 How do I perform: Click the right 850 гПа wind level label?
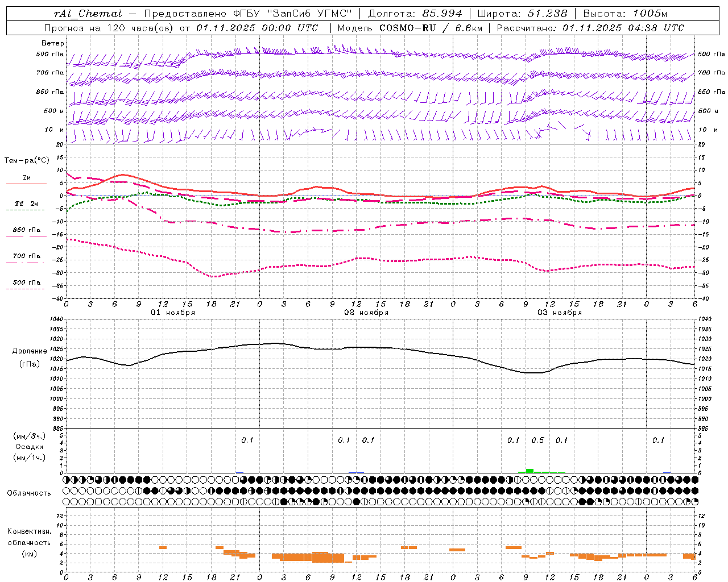tap(712, 92)
